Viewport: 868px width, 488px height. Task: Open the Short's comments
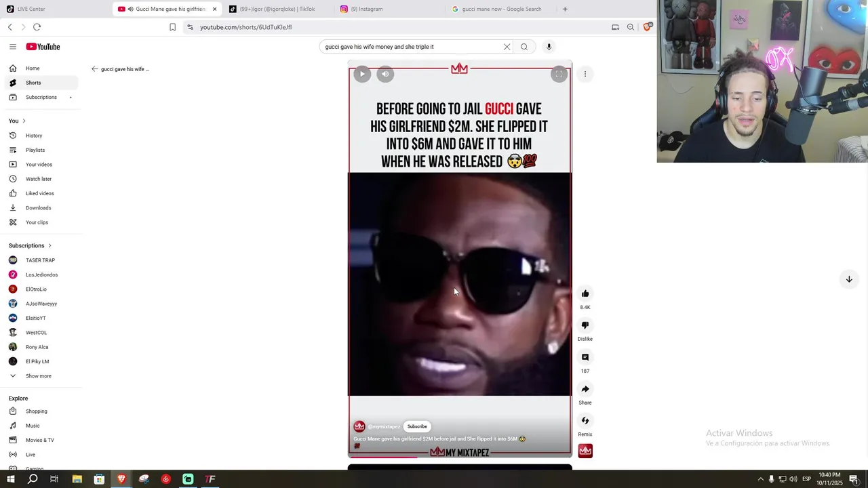point(585,357)
